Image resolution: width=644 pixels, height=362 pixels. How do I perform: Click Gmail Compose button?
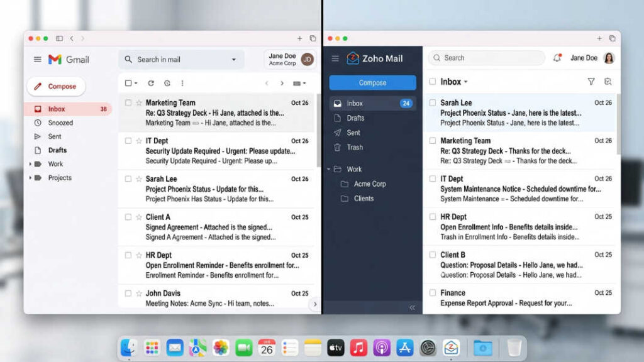pos(56,87)
